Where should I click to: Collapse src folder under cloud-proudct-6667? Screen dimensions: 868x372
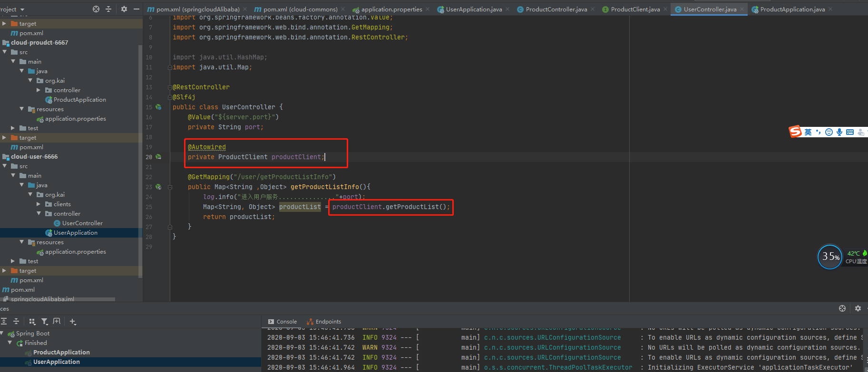tap(5, 52)
